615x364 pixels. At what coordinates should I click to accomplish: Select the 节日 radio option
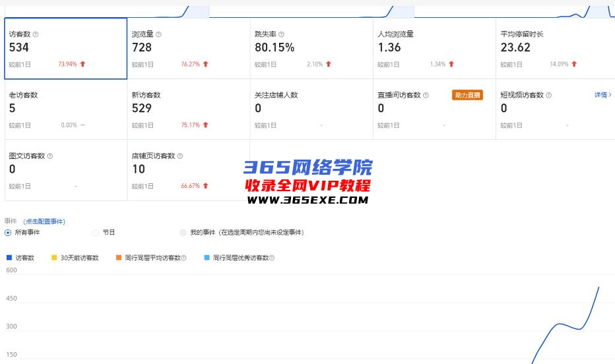[96, 232]
